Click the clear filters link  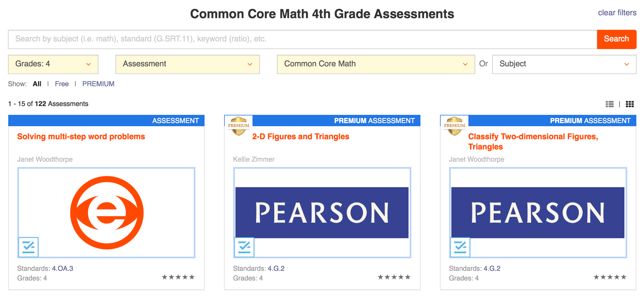617,13
